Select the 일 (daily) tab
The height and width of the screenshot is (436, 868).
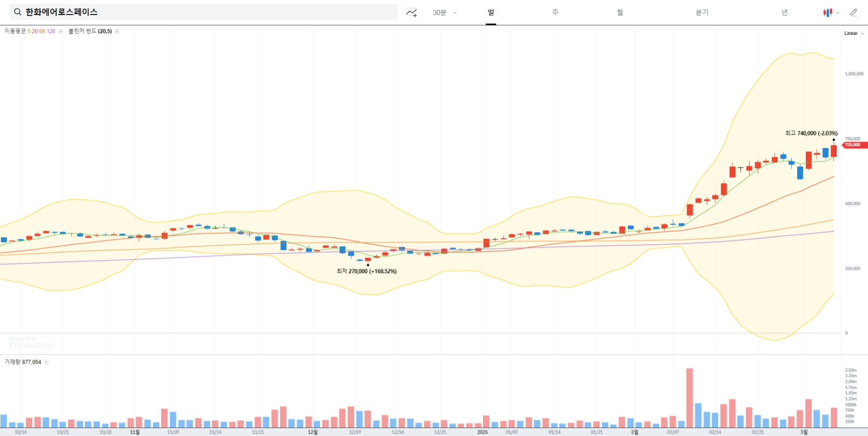point(491,13)
